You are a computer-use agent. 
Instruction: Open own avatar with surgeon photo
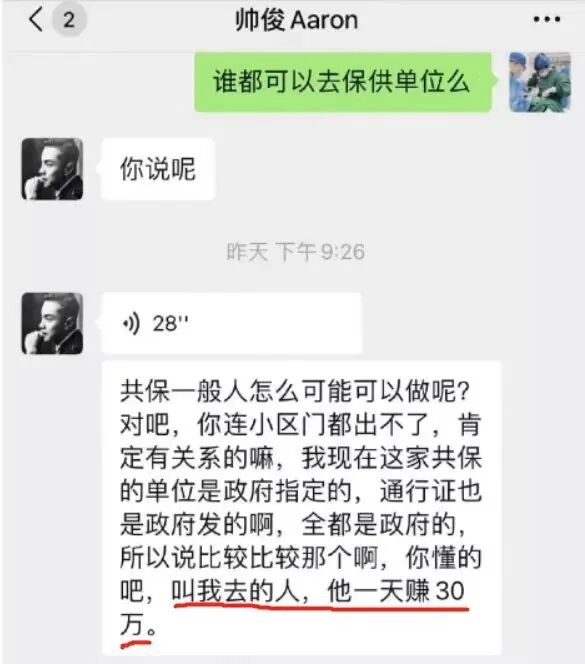540,83
